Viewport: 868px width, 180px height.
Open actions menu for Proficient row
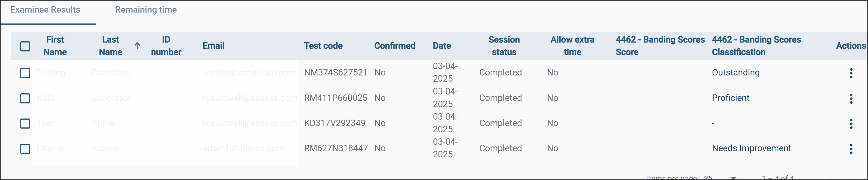click(851, 98)
